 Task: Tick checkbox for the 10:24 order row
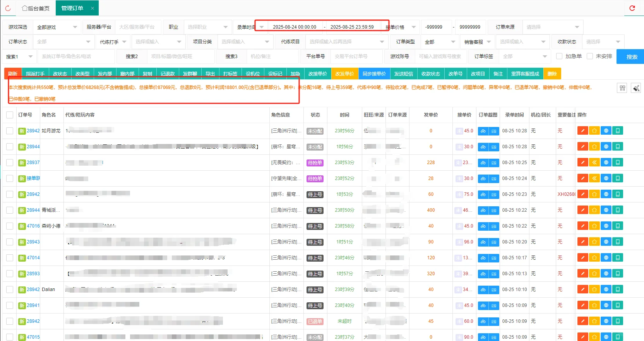click(10, 178)
